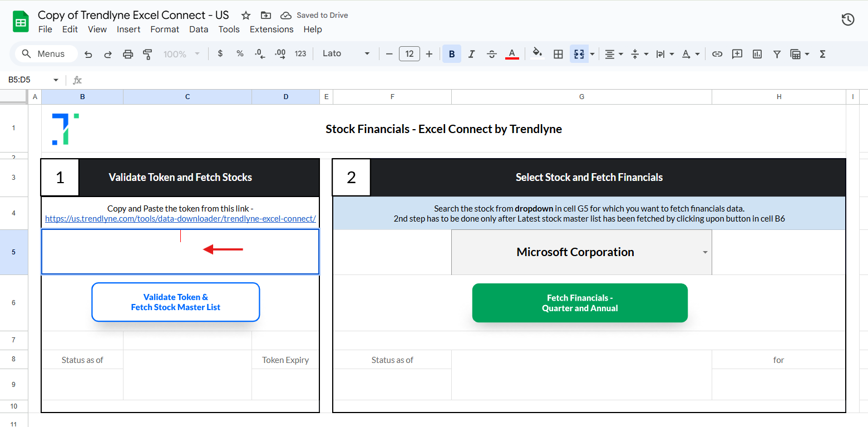Toggle strikethrough formatting
This screenshot has height=427, width=868.
[x=491, y=54]
